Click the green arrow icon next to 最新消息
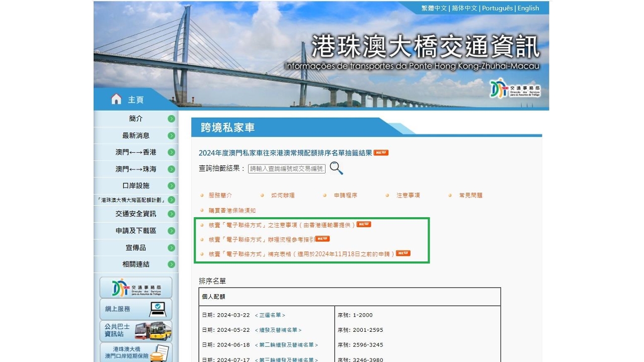 (172, 136)
